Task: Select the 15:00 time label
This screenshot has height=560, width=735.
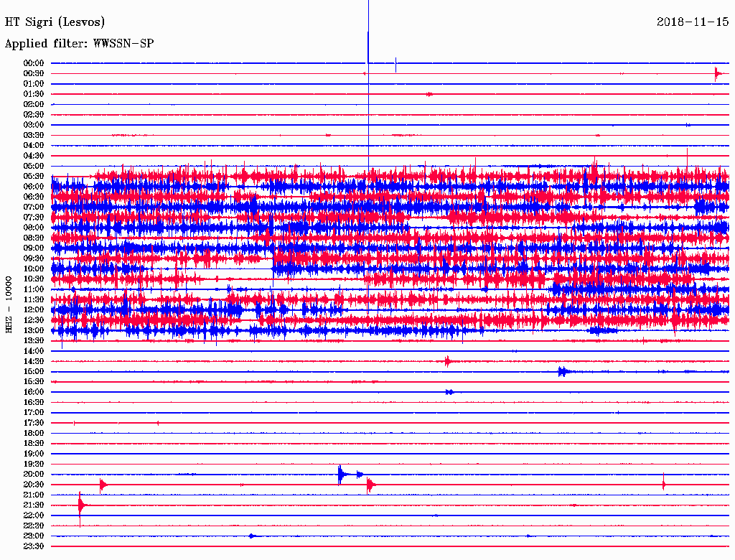Action: 34,372
